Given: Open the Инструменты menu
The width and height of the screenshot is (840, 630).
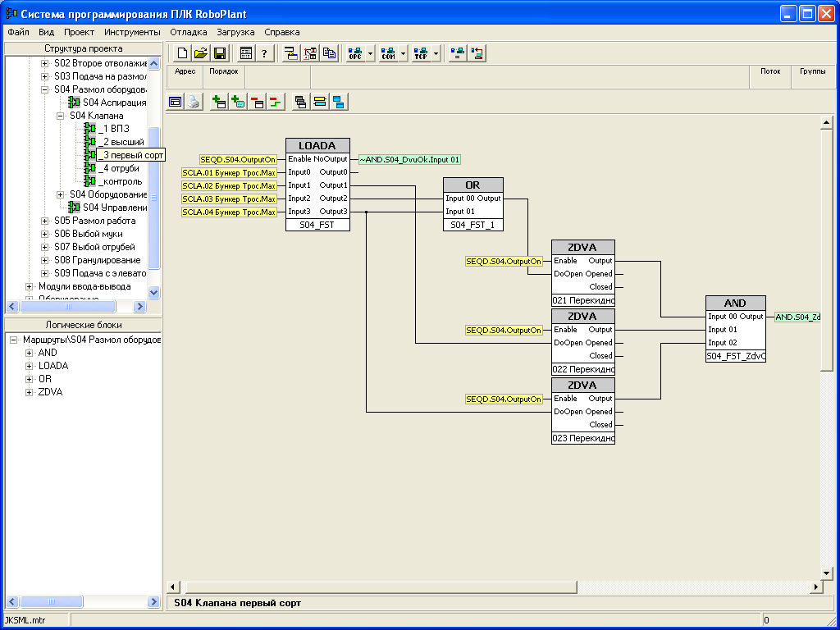Looking at the screenshot, I should click(132, 32).
